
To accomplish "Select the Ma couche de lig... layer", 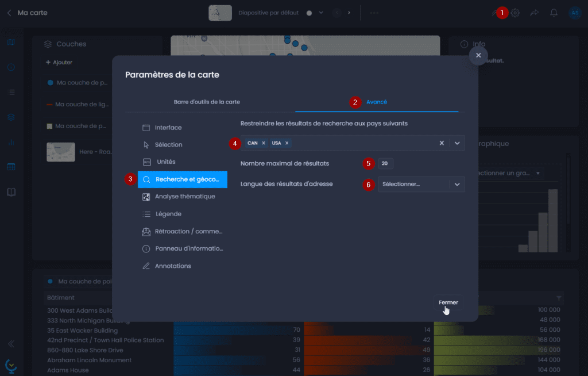I will [78, 105].
